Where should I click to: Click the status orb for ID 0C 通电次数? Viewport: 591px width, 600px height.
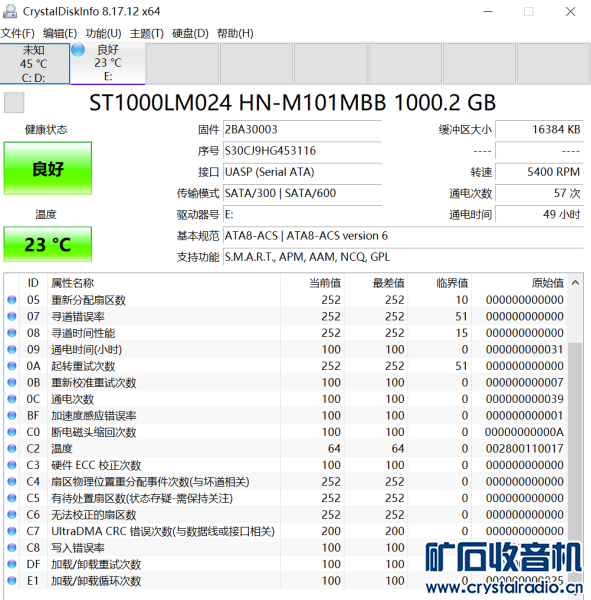[x=12, y=399]
